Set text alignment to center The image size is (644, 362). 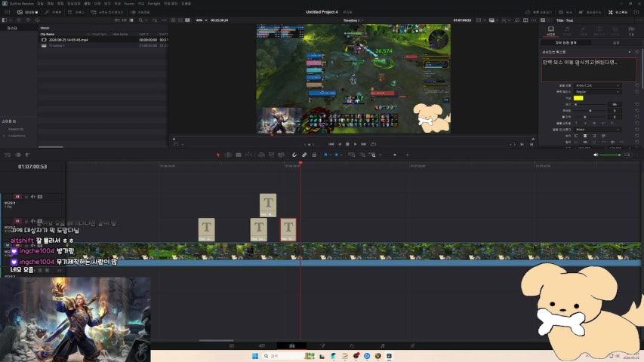[585, 136]
